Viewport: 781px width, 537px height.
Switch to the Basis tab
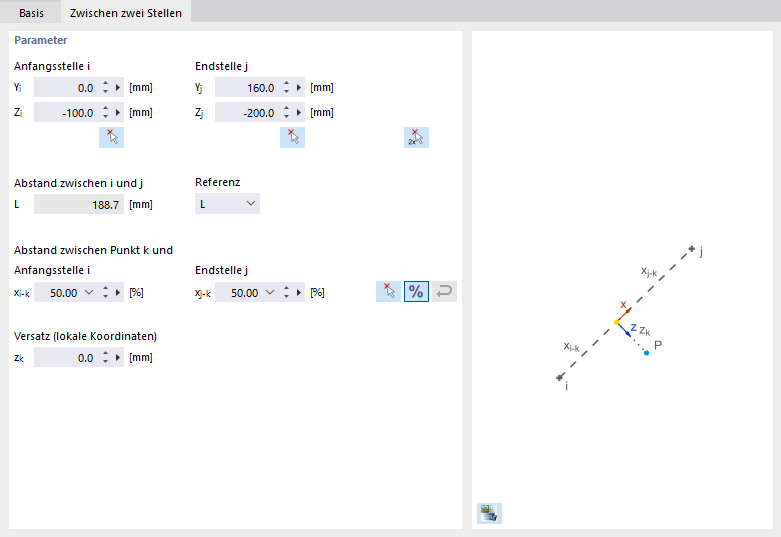(x=31, y=13)
